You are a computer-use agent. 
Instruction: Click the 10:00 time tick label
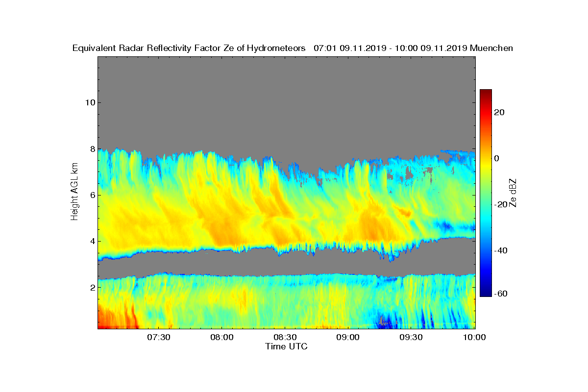tap(474, 337)
